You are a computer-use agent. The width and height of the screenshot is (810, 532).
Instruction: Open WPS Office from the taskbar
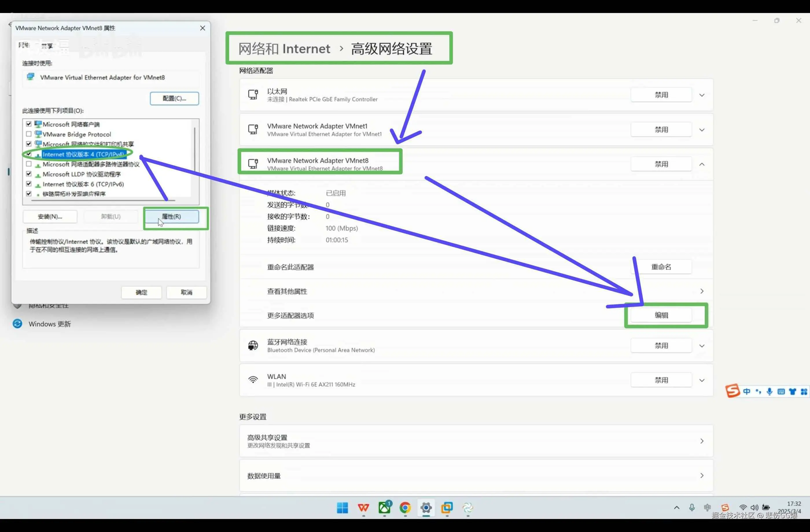(363, 508)
